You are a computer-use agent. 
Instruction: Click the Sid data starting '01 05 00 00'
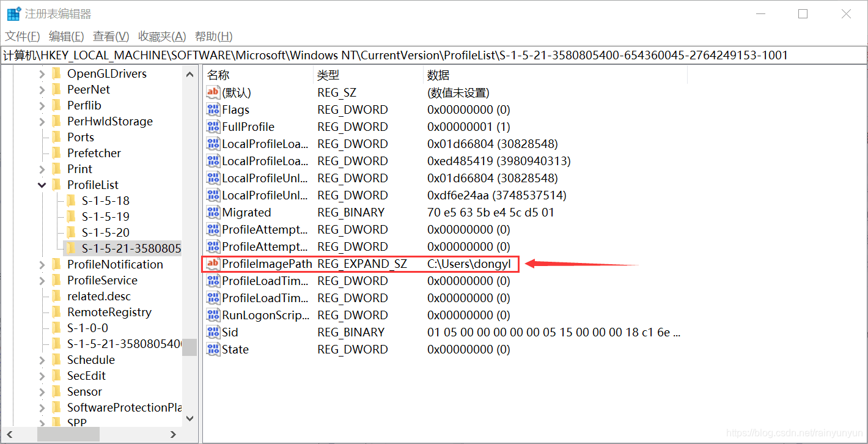click(554, 333)
